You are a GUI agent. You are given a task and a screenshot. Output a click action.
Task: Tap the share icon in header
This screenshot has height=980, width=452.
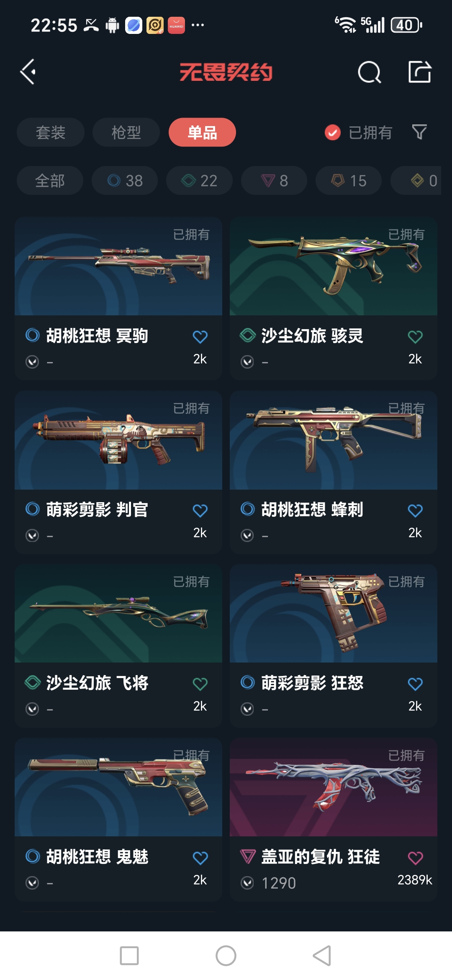[420, 72]
